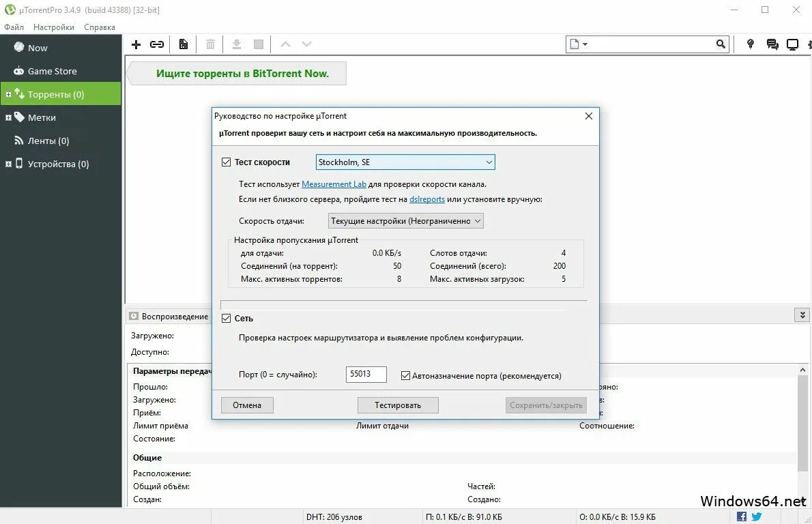Select Ленты (0) RSS feeds item
The image size is (812, 524).
tap(61, 141)
